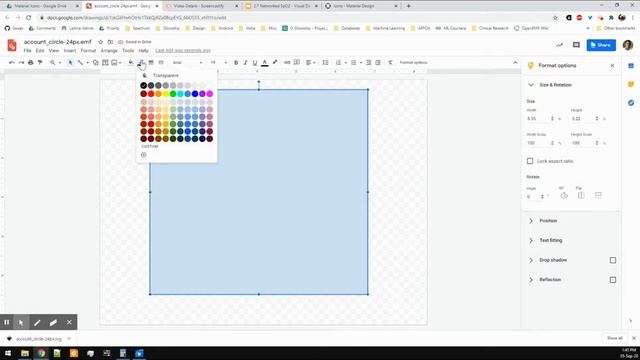Open the Zoom dropdown

[x=55, y=62]
